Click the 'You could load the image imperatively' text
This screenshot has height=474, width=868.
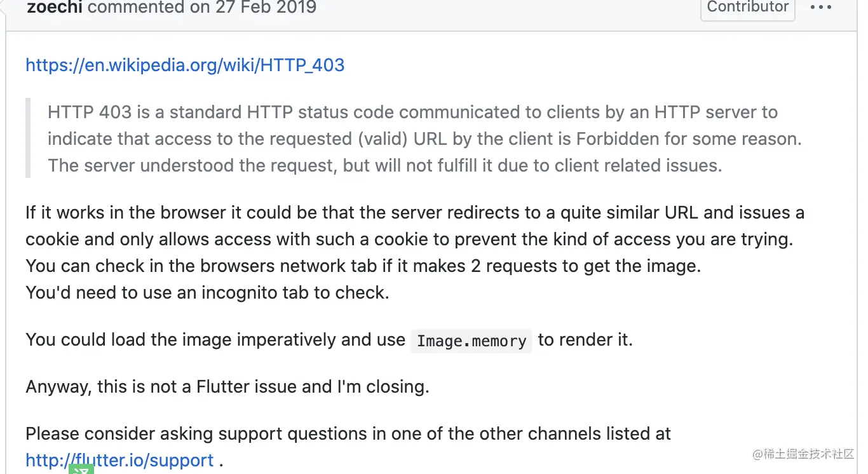click(215, 339)
